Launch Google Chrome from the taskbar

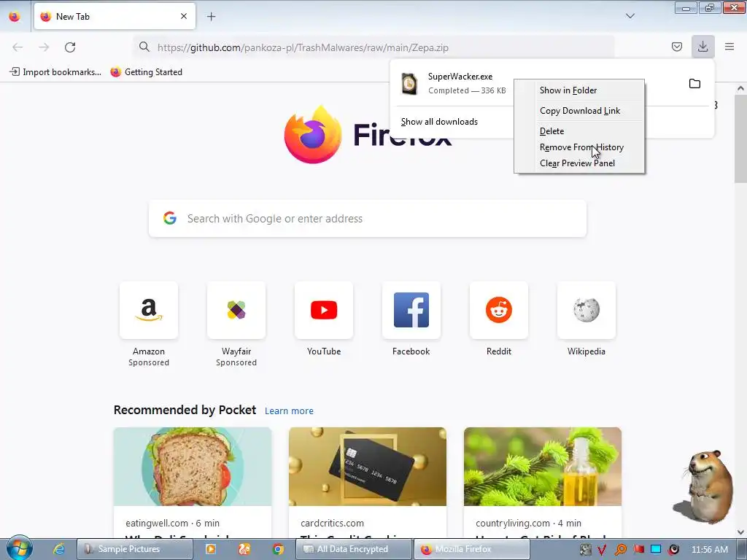click(x=278, y=549)
